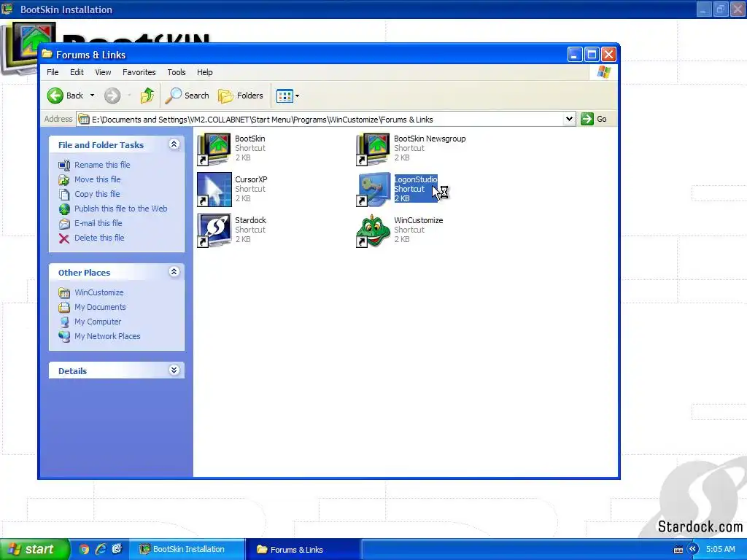Click the Stardock file name text
This screenshot has height=560, width=747.
pos(251,220)
